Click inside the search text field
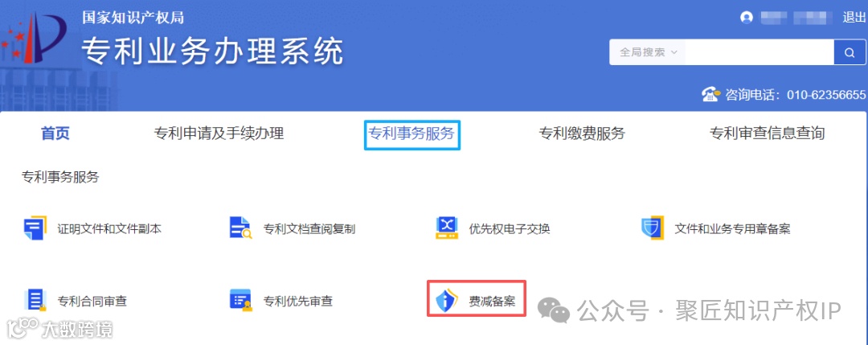The width and height of the screenshot is (868, 345). tap(759, 52)
